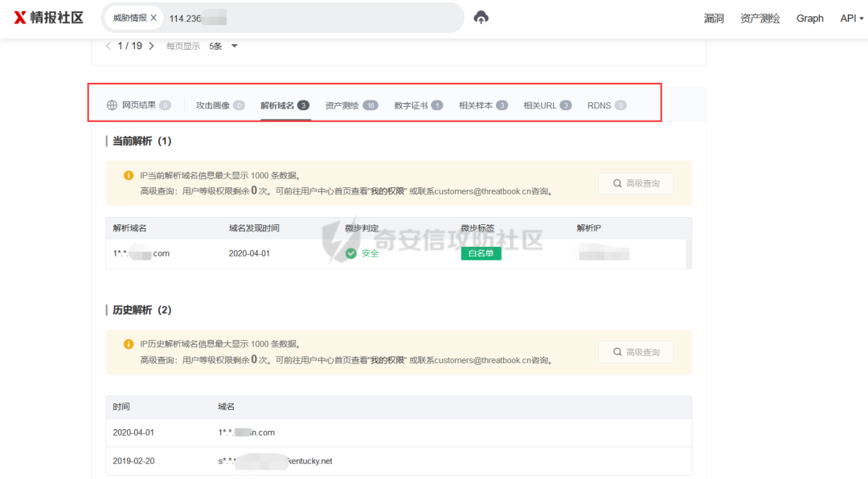
Task: Click the 当前解析 (1) heading
Action: 141,141
